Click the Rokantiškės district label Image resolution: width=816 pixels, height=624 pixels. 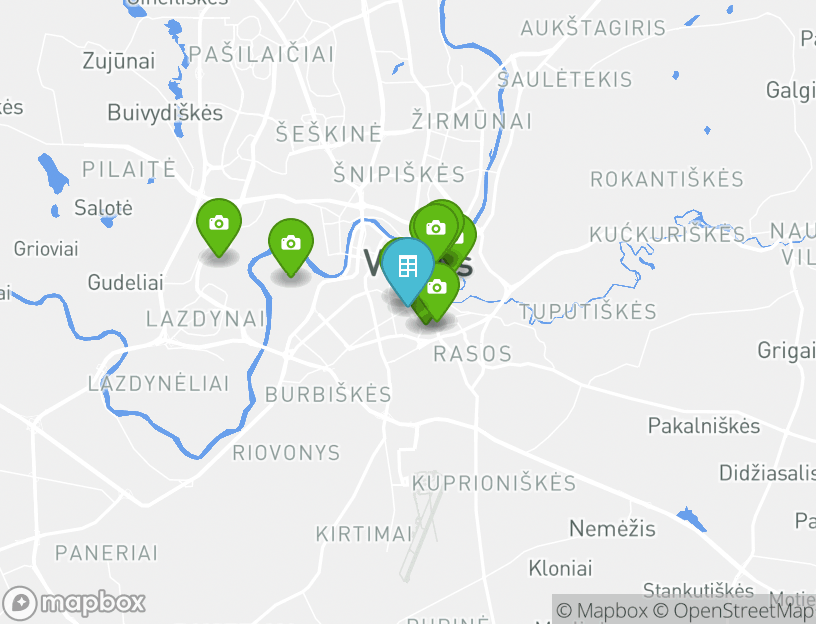tap(667, 179)
